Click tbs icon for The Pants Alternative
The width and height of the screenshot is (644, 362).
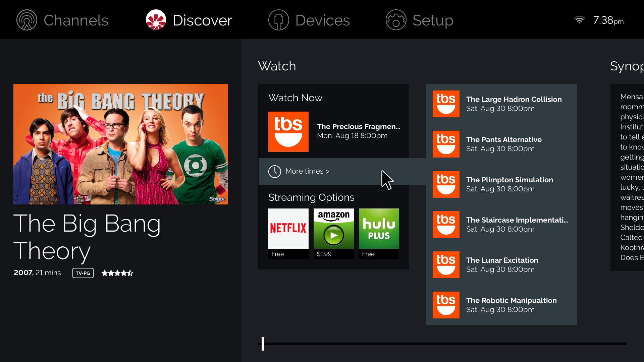[446, 144]
